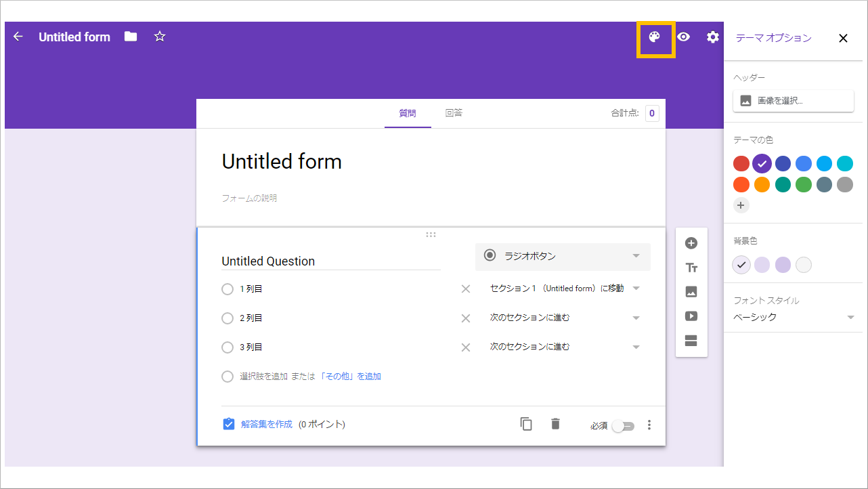
Task: Open the theme customization palette icon
Action: 655,37
